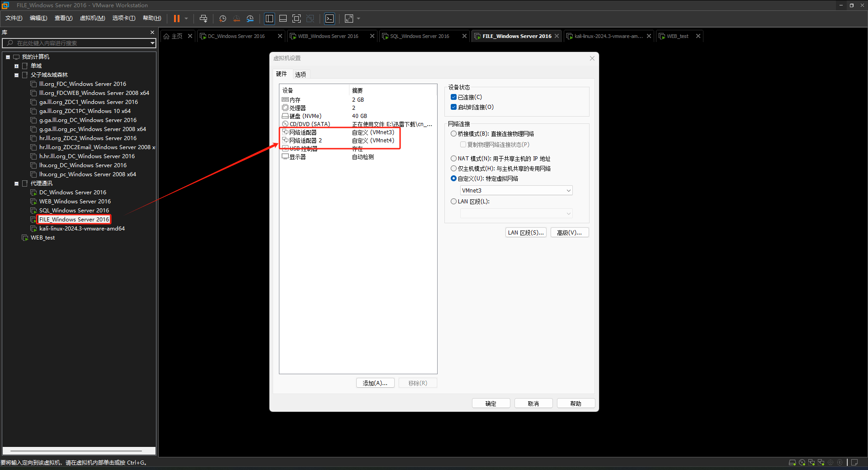
Task: Select LAN 区段(L) radio button
Action: [453, 202]
